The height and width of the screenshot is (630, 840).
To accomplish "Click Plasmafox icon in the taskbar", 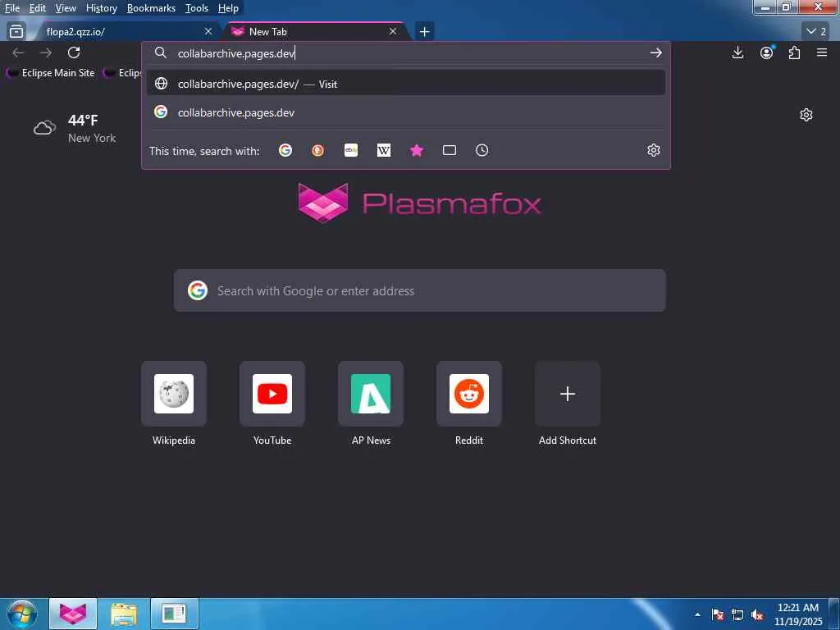I will [73, 614].
